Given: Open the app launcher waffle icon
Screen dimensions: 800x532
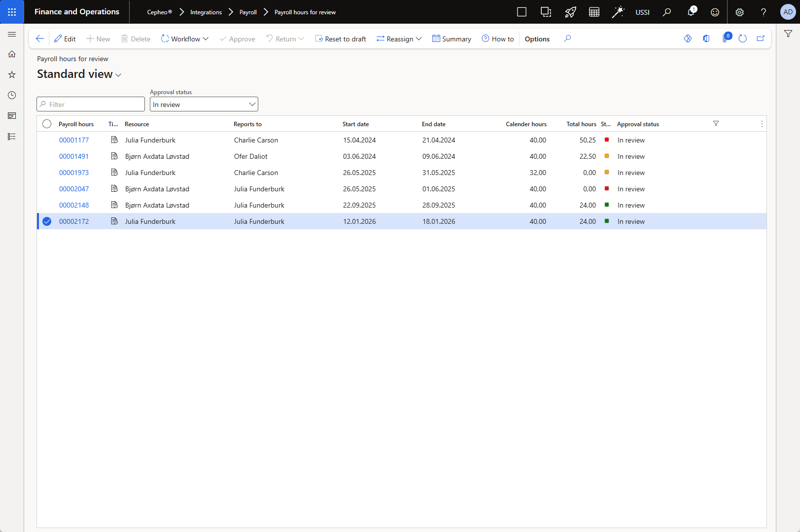Looking at the screenshot, I should 12,12.
